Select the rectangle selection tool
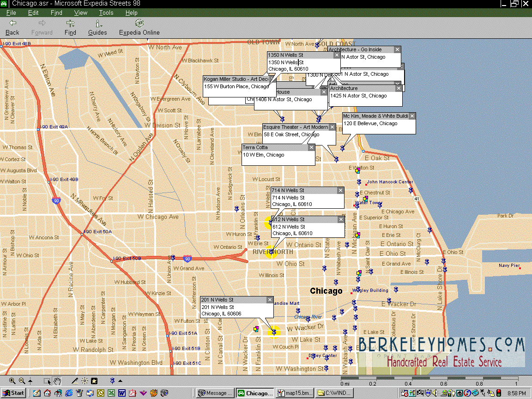The image size is (532, 399). tap(47, 381)
